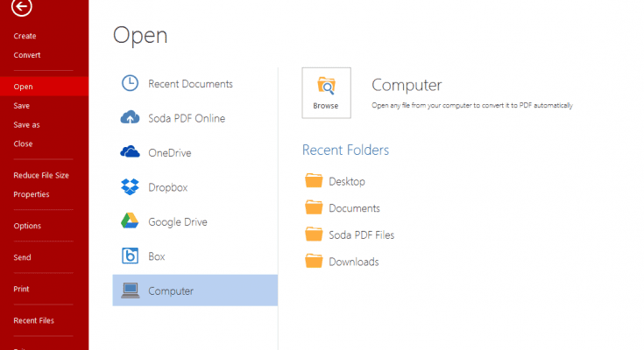Click the back arrow icon
This screenshot has width=644, height=350.
[21, 6]
